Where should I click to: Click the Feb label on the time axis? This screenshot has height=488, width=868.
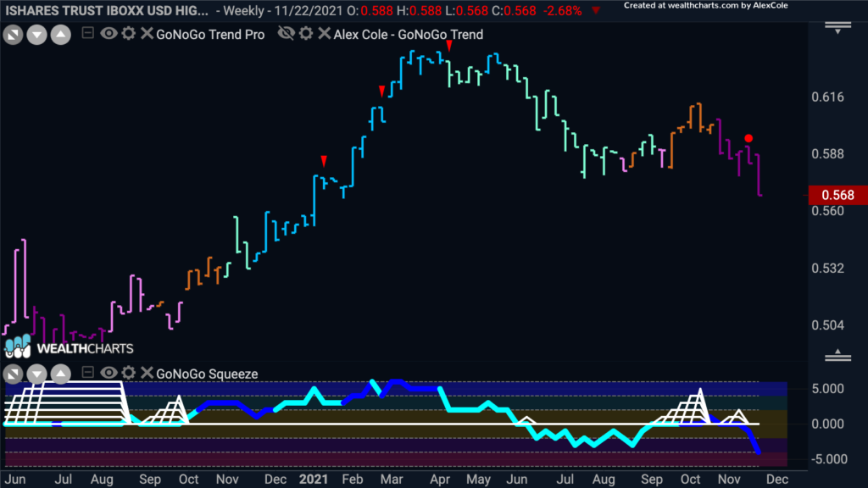(353, 480)
